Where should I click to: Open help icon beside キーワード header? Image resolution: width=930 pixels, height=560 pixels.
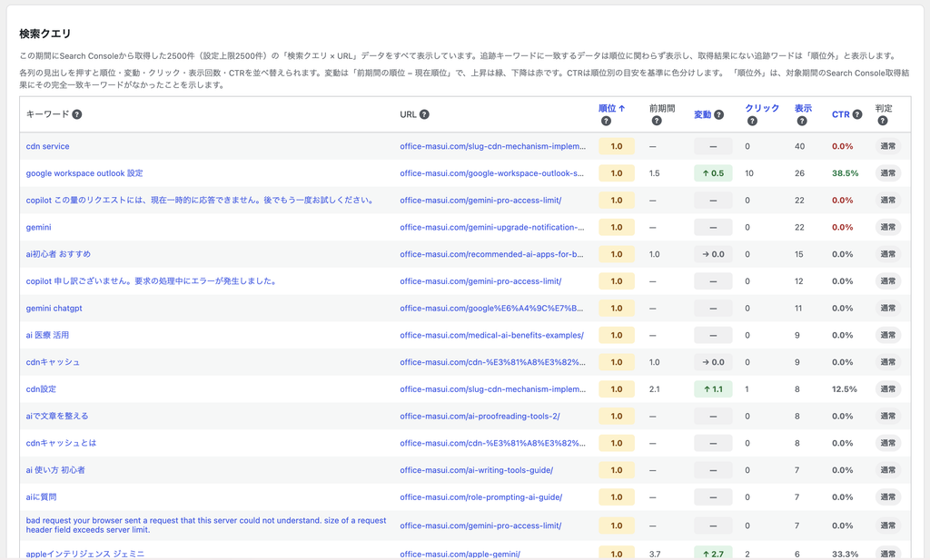[x=77, y=114]
